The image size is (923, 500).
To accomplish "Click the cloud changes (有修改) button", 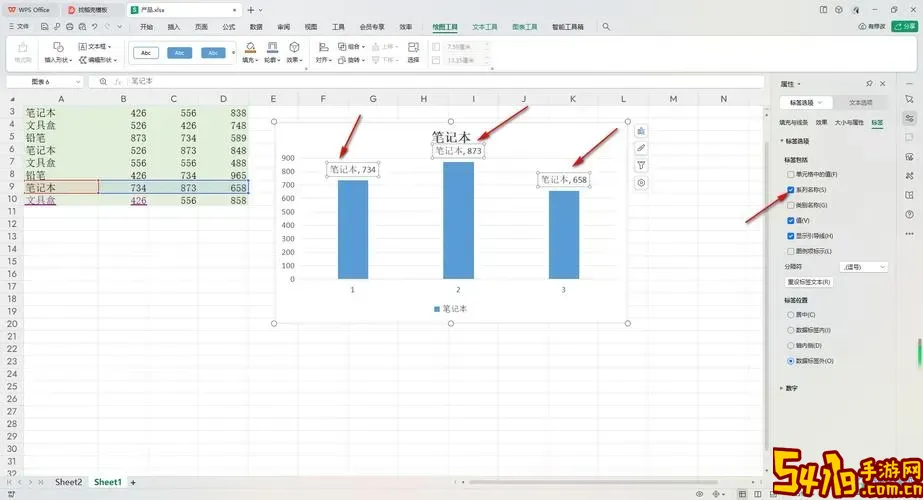I will 872,27.
